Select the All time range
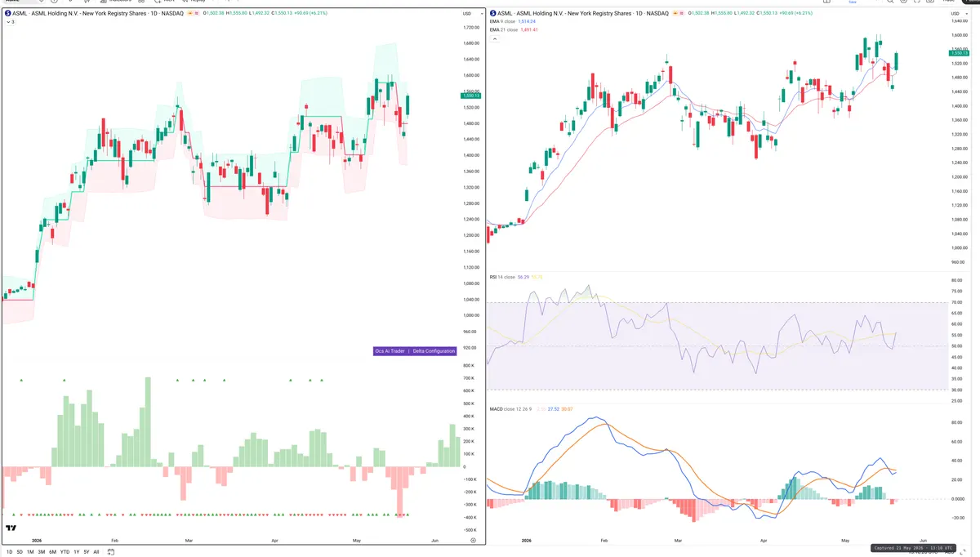This screenshot has height=557, width=980. tap(96, 552)
